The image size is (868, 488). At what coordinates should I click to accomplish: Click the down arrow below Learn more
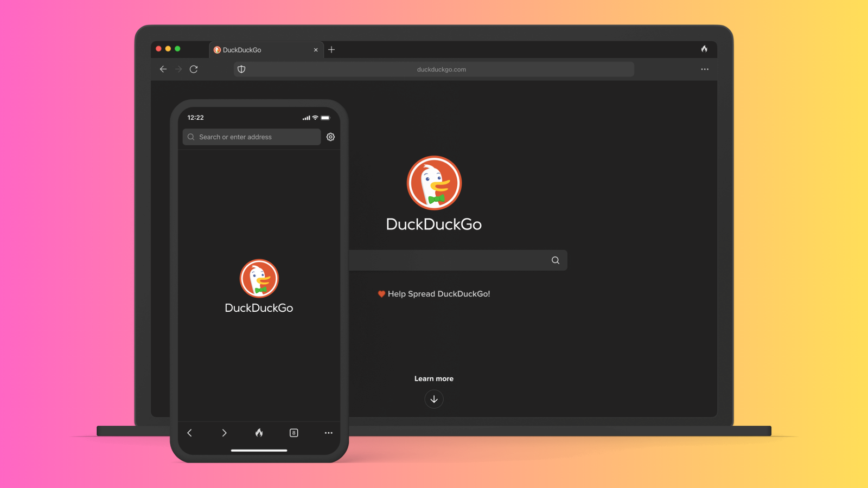point(433,399)
